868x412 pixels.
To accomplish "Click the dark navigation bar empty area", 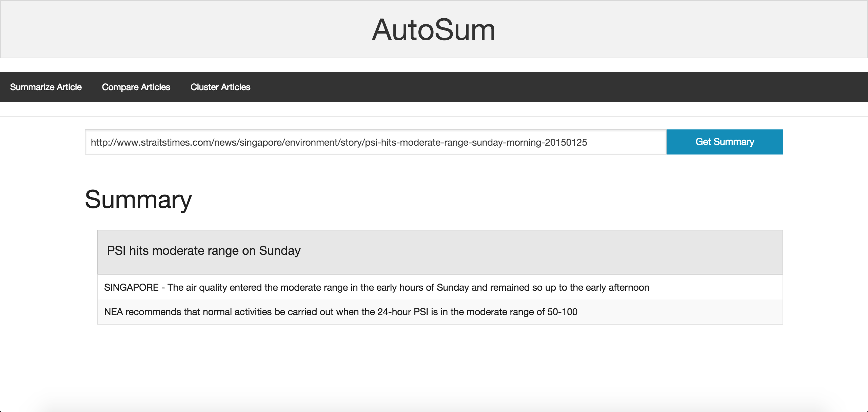I will coord(542,87).
